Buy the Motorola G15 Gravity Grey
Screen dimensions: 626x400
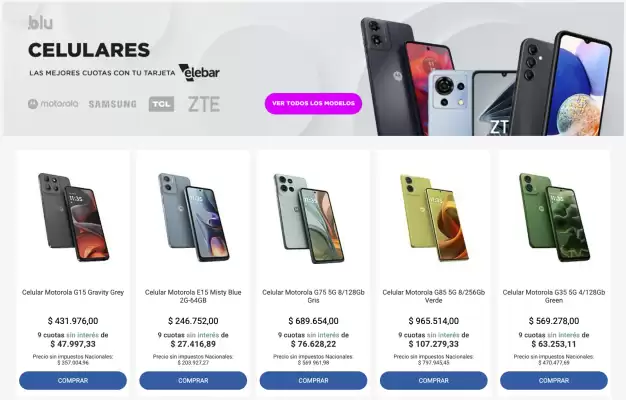73,380
